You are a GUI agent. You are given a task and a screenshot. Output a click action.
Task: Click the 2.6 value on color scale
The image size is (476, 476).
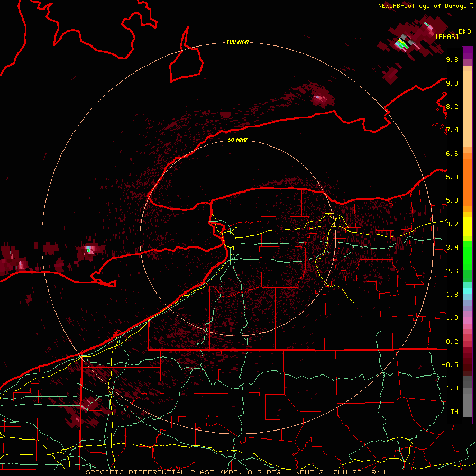(452, 271)
